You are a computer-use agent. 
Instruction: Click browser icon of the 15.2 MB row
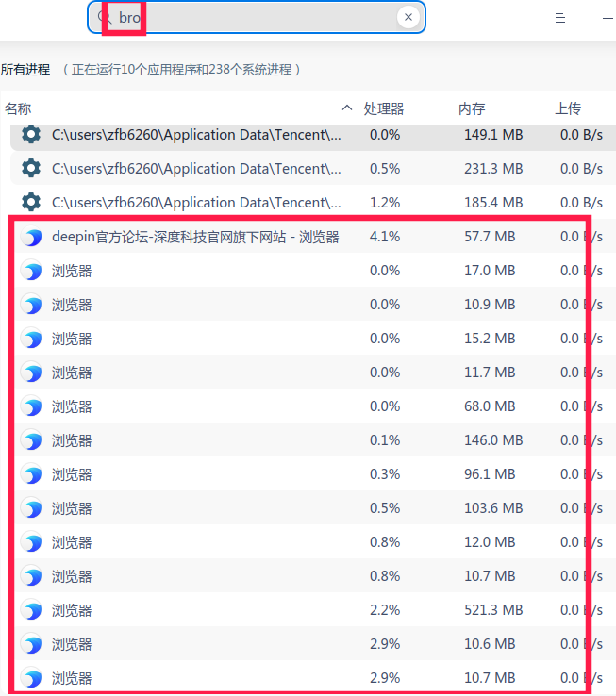(x=31, y=339)
